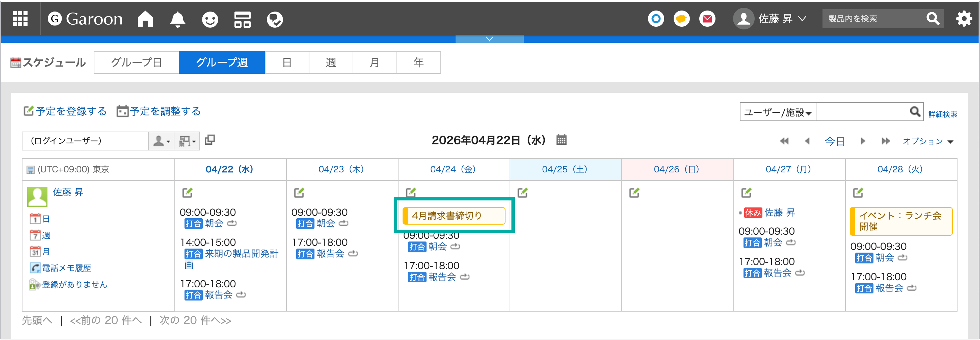Open the application grid menu
This screenshot has height=340, width=980.
click(20, 19)
